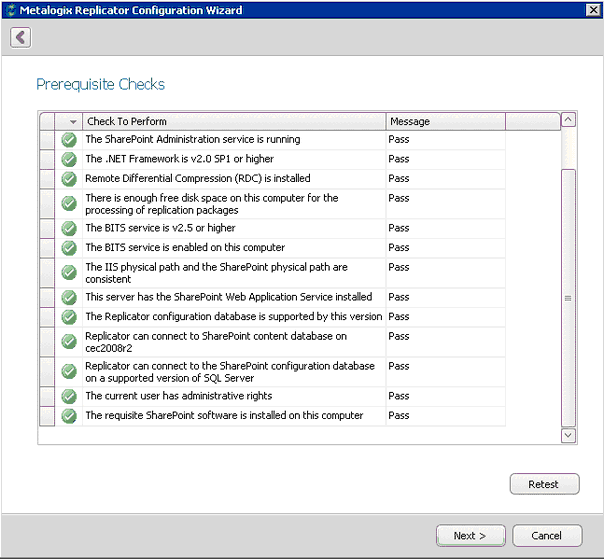Screen dimensions: 604x559
Task: Close the Replicator Configuration Wizard window
Action: pyautogui.click(x=593, y=10)
